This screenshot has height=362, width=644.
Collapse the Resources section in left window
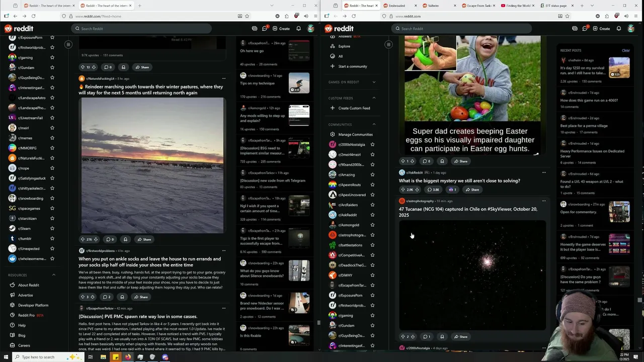tap(54, 275)
